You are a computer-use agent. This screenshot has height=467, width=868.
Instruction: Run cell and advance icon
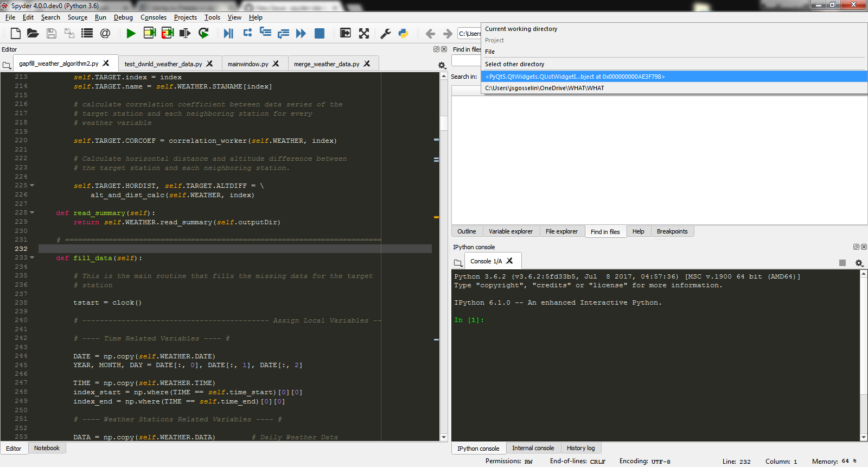pos(168,33)
